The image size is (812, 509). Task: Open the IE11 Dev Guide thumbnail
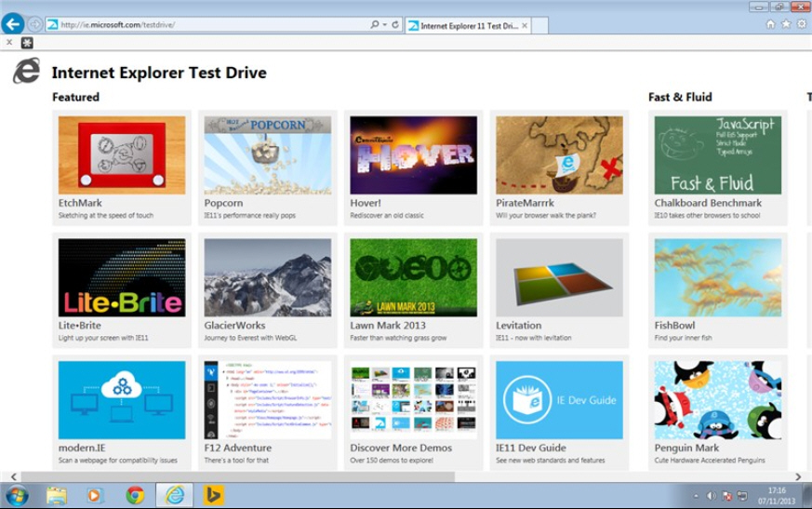click(x=559, y=400)
